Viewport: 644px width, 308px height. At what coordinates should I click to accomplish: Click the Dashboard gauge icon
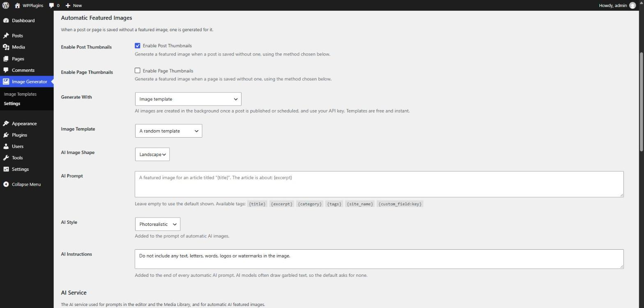pyautogui.click(x=6, y=21)
